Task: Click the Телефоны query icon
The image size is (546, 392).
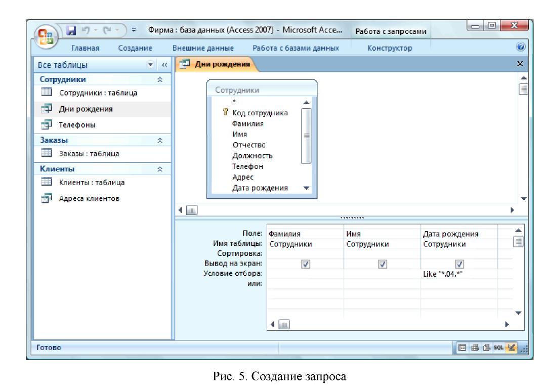Action: [x=47, y=124]
